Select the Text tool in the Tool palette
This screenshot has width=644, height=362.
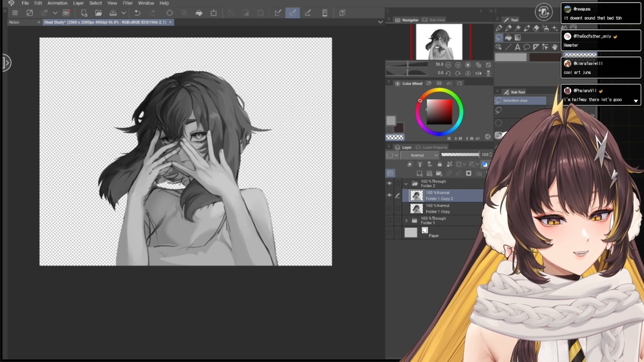coord(518,47)
